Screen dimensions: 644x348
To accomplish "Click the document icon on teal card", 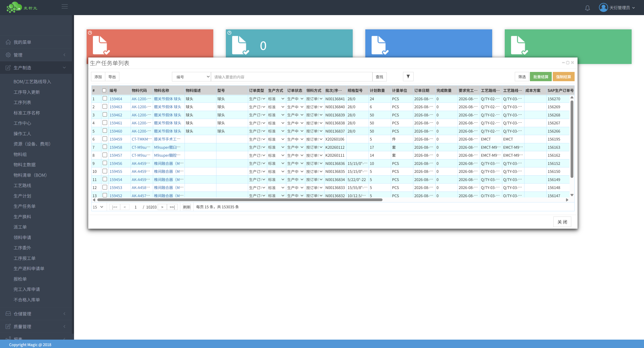I will point(241,45).
